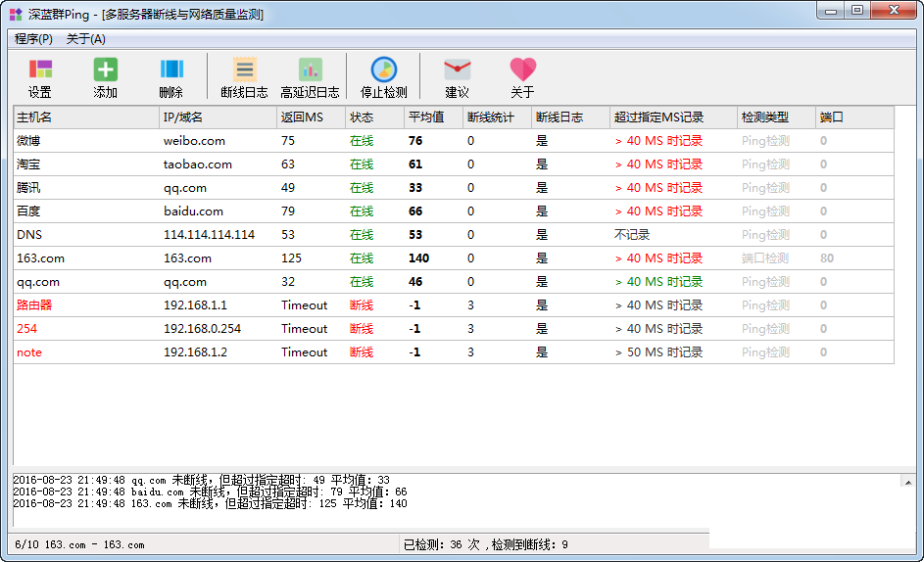The image size is (924, 562).
Task: Click IP 192.168.0.254
Action: [x=202, y=329]
